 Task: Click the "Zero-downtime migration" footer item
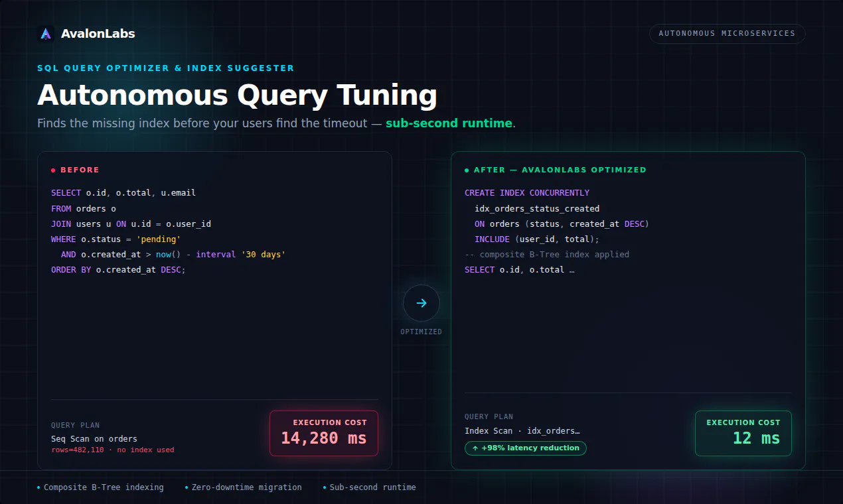(x=244, y=487)
